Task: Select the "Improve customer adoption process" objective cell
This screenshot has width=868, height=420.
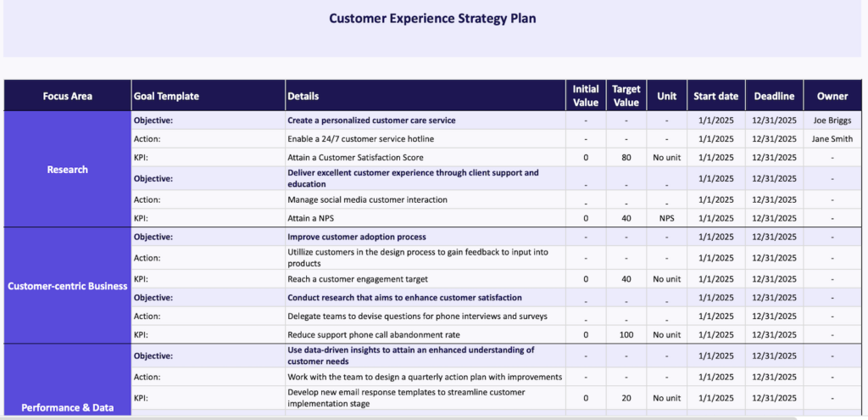Action: tap(357, 237)
